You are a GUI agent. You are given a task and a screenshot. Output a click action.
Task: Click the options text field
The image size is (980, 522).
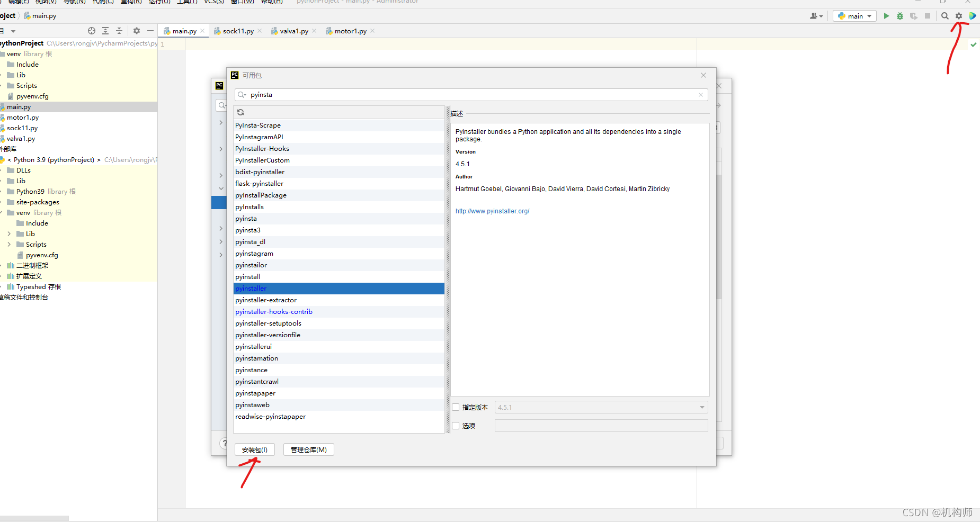pyautogui.click(x=601, y=426)
